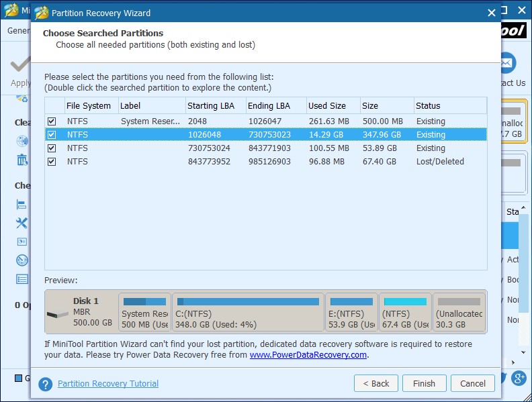Click the Apply checkmark in the main window
Image resolution: width=532 pixels, height=402 pixels.
[x=20, y=64]
